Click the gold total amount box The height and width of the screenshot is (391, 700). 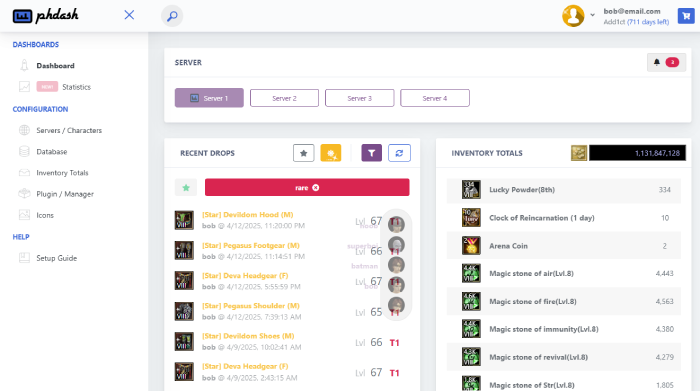637,153
